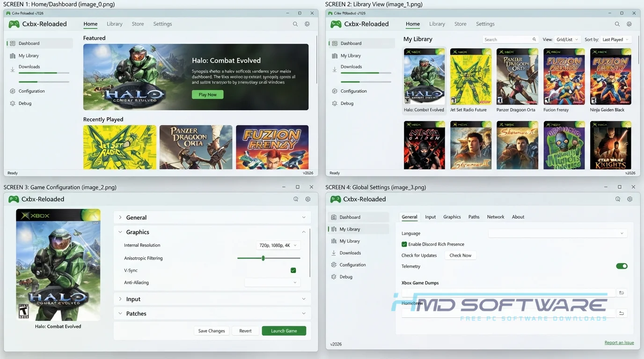Switch off the Telemetry toggle
The width and height of the screenshot is (644, 359).
pos(622,266)
